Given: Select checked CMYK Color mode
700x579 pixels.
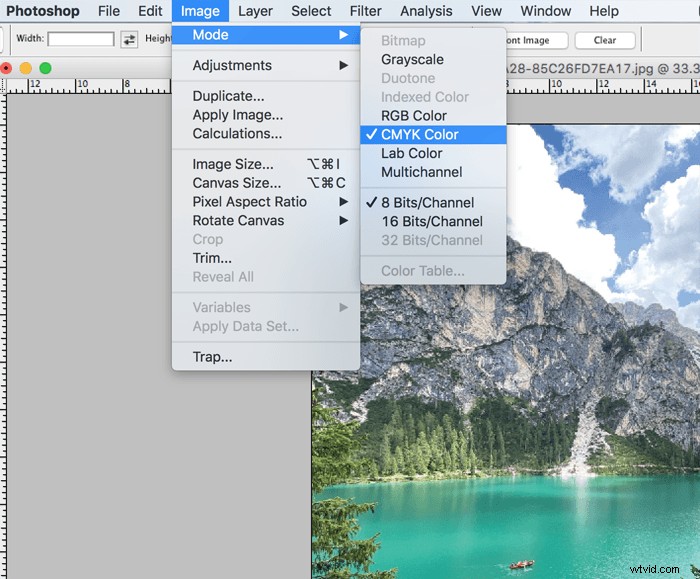Looking at the screenshot, I should [433, 134].
